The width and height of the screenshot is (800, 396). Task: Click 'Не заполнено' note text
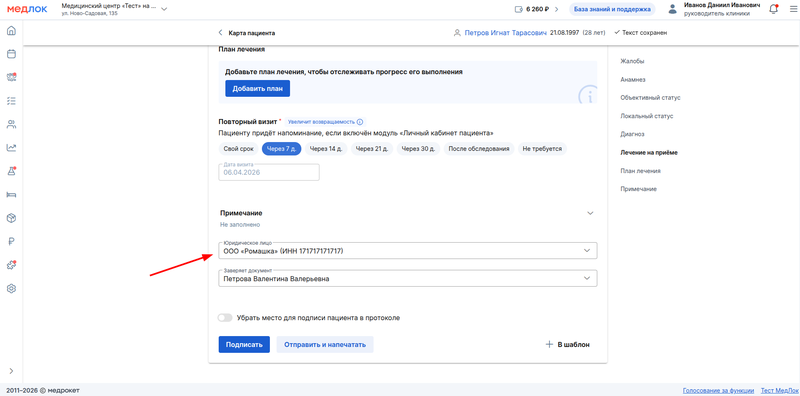coord(240,225)
